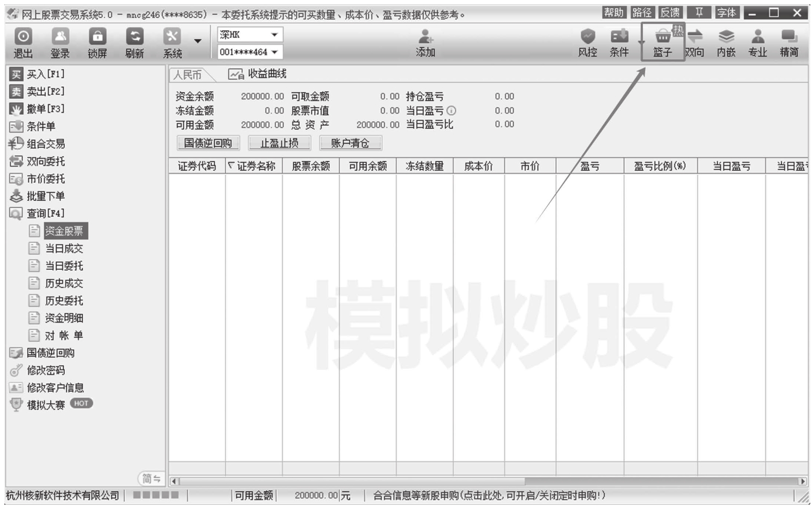Pin the window on top
This screenshot has width=812, height=507.
[x=699, y=13]
